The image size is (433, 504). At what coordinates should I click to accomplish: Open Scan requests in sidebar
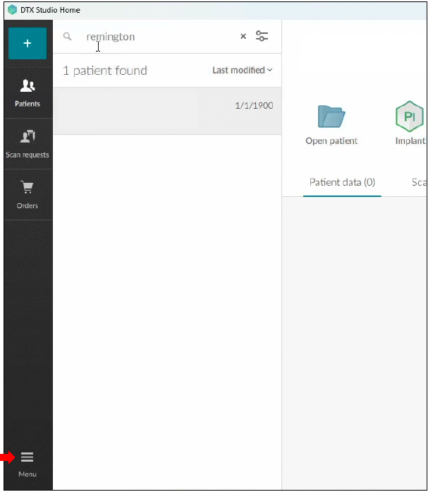point(28,144)
